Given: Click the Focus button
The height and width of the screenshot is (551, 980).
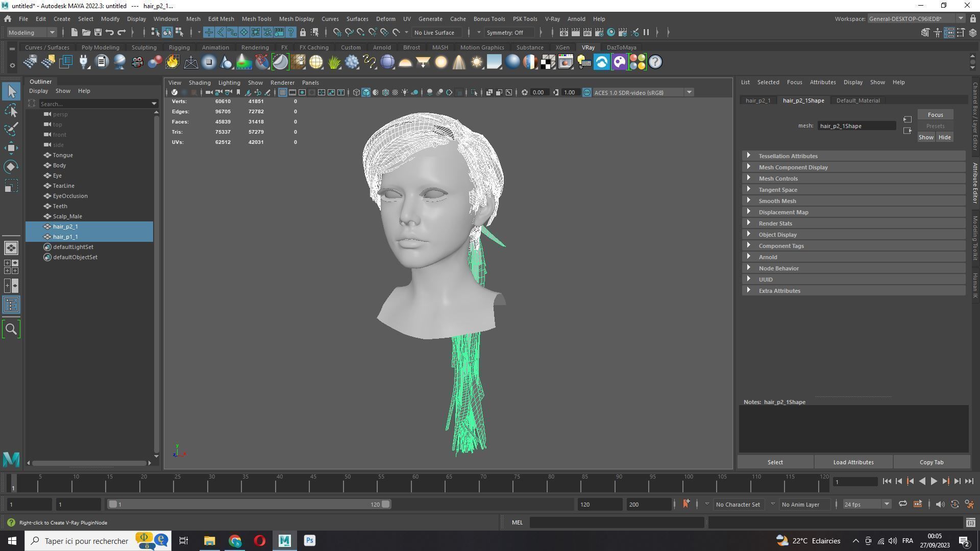Looking at the screenshot, I should (x=935, y=115).
